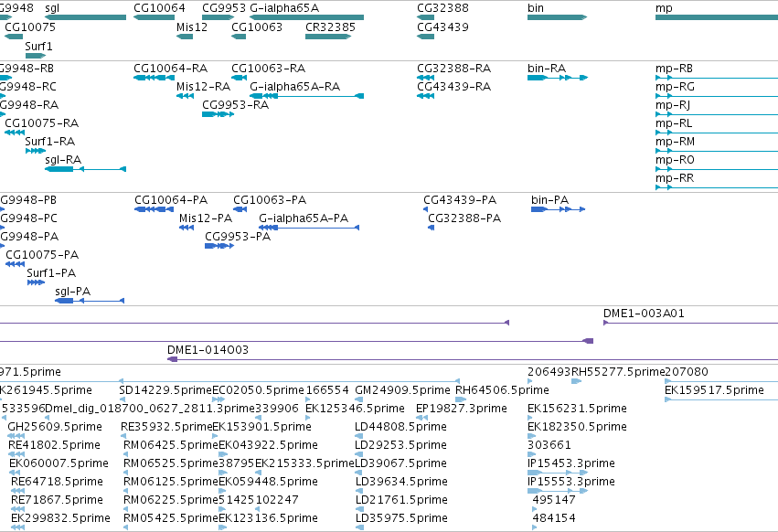Select the SD14229.5prime EST label
Viewport: 778px width, 532px height.
(x=165, y=390)
